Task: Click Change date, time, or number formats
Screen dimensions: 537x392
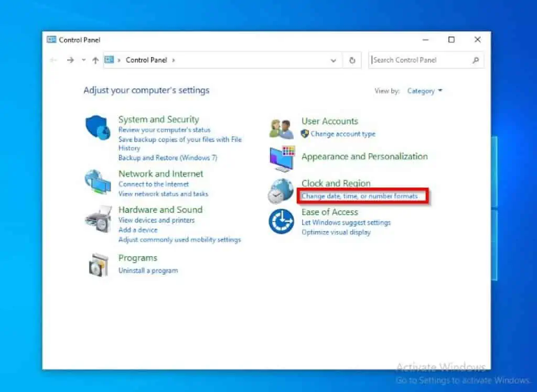Action: (360, 196)
